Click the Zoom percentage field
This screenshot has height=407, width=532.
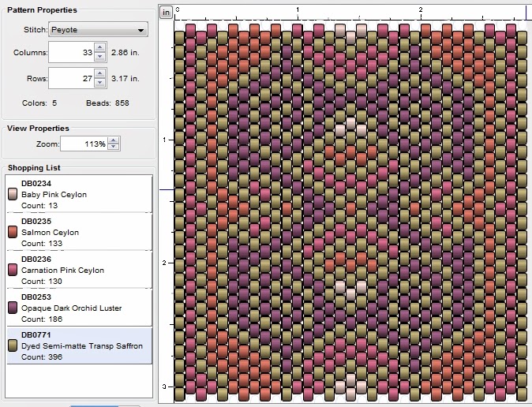pos(84,144)
